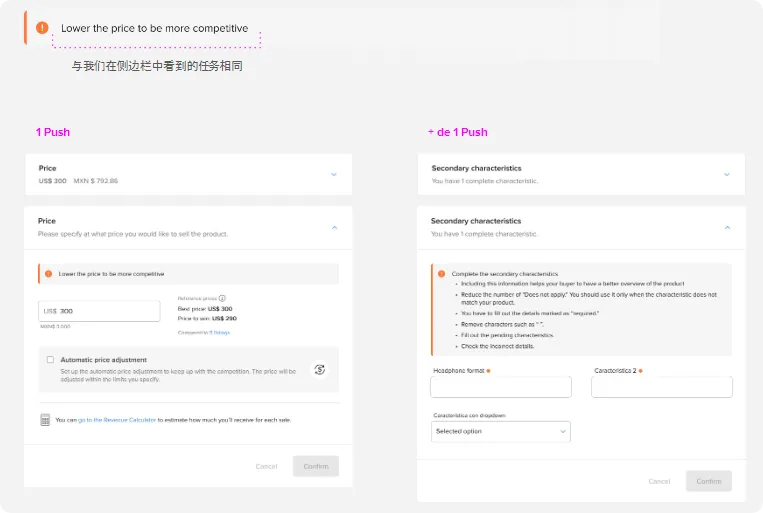
Task: Open the Selected option dropdown
Action: point(500,431)
